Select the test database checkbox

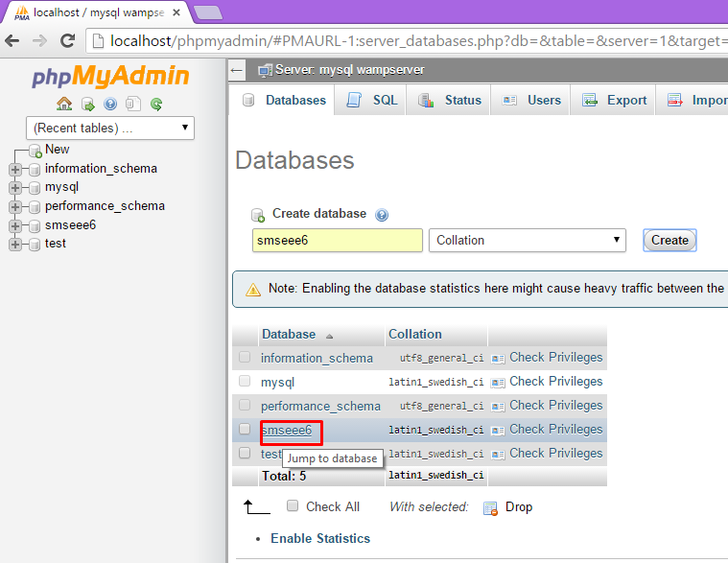pyautogui.click(x=245, y=454)
